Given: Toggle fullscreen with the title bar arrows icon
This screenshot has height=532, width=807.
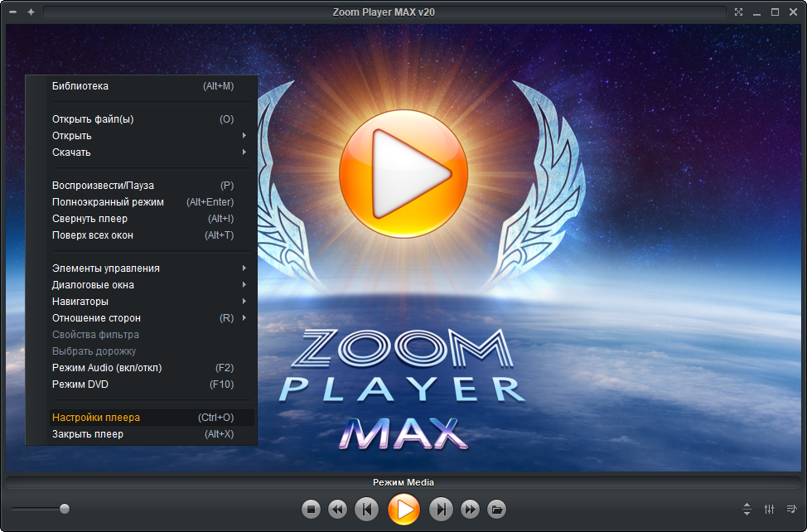Looking at the screenshot, I should pyautogui.click(x=738, y=12).
